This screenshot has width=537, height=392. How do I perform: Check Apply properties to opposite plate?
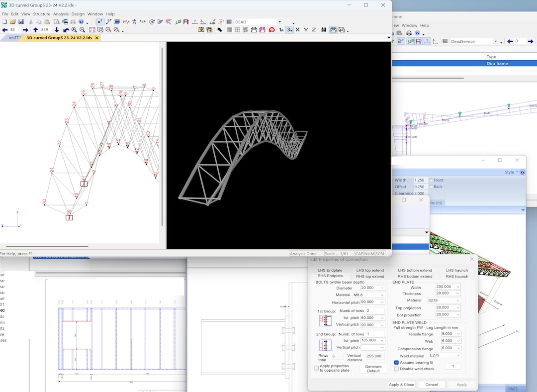pyautogui.click(x=317, y=368)
